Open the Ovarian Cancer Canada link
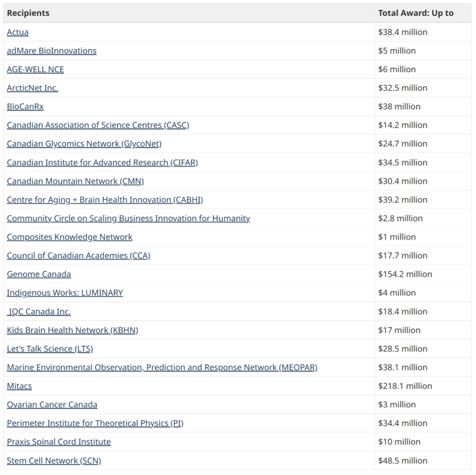The height and width of the screenshot is (475, 476). [52, 405]
